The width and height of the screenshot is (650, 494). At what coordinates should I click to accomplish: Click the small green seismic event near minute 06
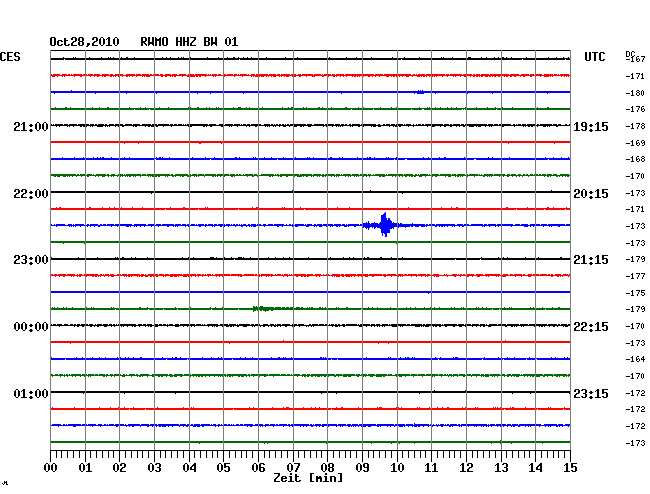pyautogui.click(x=263, y=309)
